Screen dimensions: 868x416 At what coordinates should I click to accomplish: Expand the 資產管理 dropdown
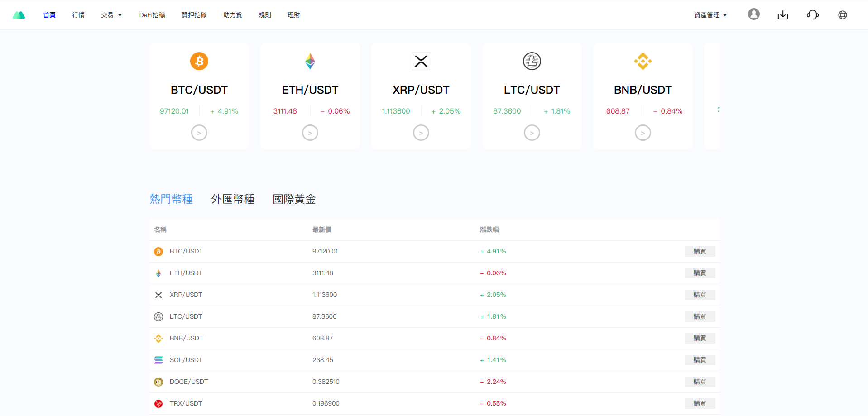[710, 15]
